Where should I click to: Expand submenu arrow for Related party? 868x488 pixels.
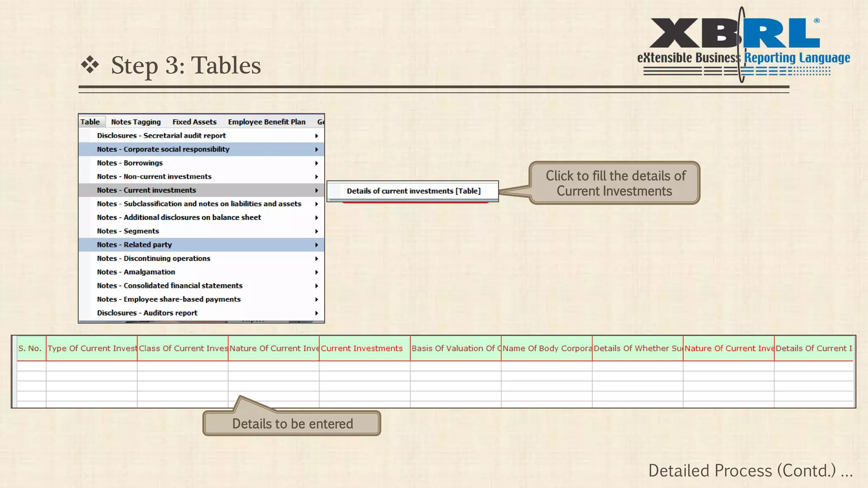point(317,245)
